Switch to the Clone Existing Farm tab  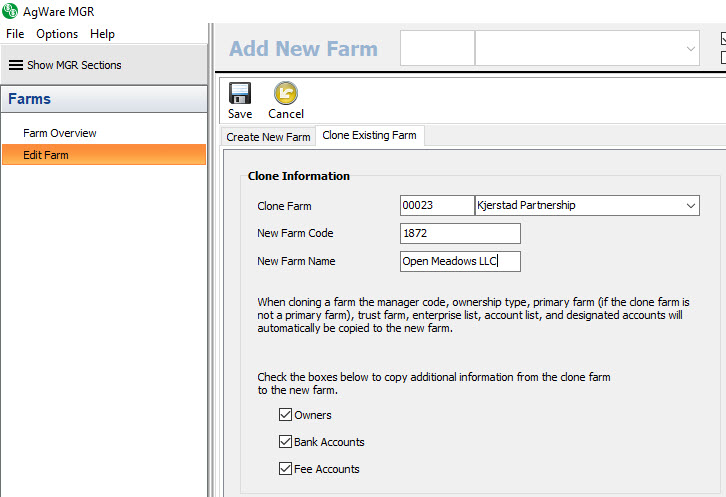(370, 135)
